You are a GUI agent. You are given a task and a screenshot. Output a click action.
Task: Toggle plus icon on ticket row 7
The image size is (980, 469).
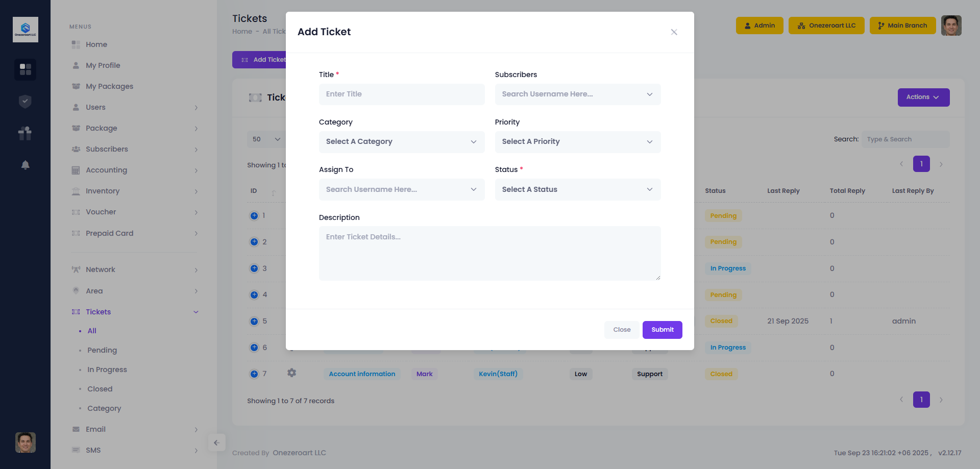pos(254,374)
